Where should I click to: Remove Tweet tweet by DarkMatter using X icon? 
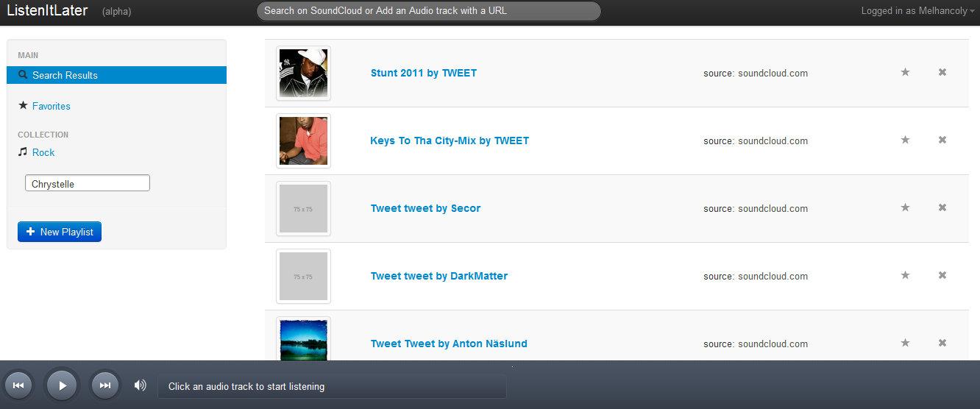942,275
